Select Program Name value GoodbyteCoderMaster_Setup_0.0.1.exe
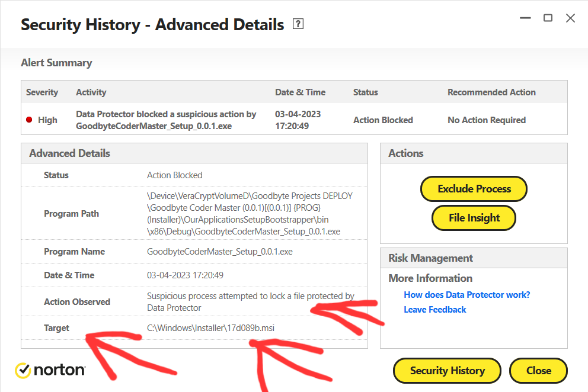Viewport: 588px width, 392px height. [220, 252]
